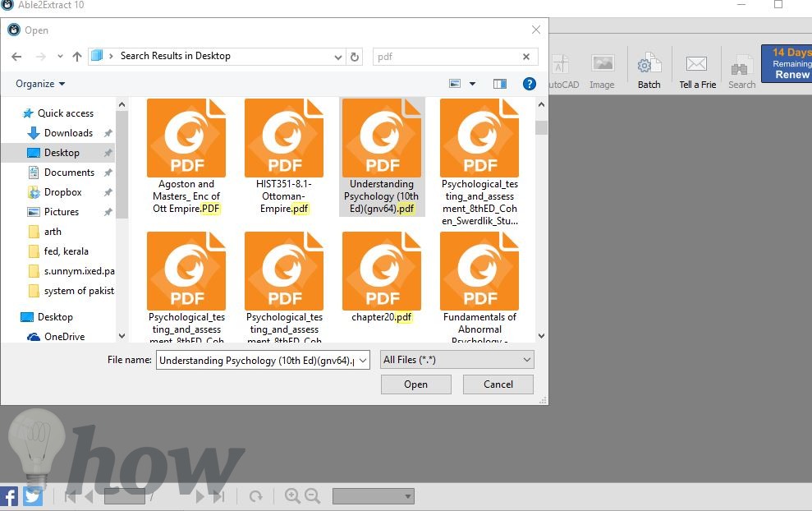The width and height of the screenshot is (812, 511).
Task: Select Psychological_testing Cohen_Swerdlik_Stu PDF
Action: tap(479, 162)
